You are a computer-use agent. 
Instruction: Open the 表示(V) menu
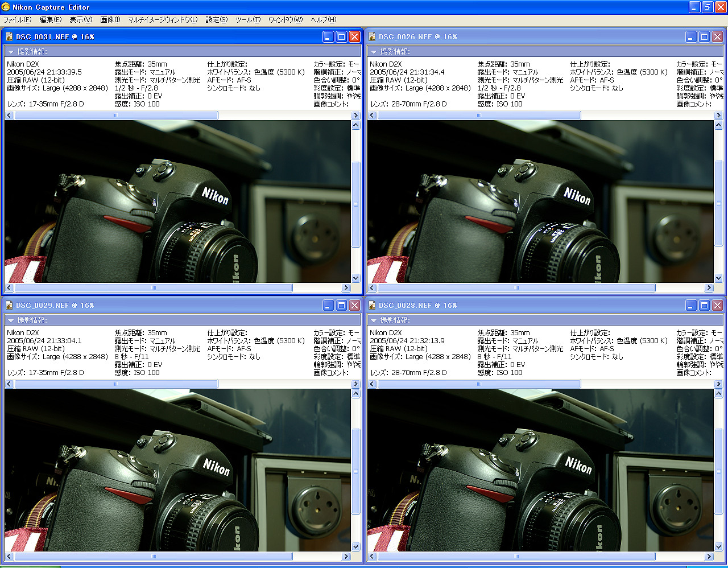click(81, 20)
